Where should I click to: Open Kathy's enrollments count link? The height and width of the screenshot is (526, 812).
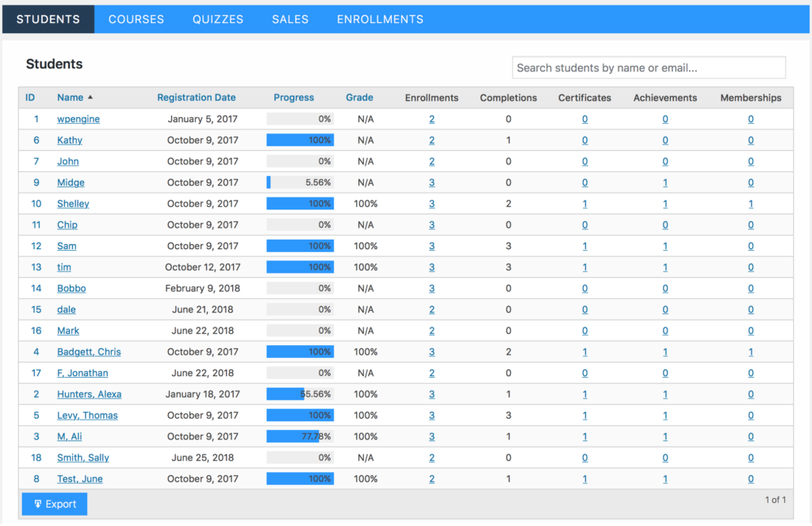coord(431,140)
